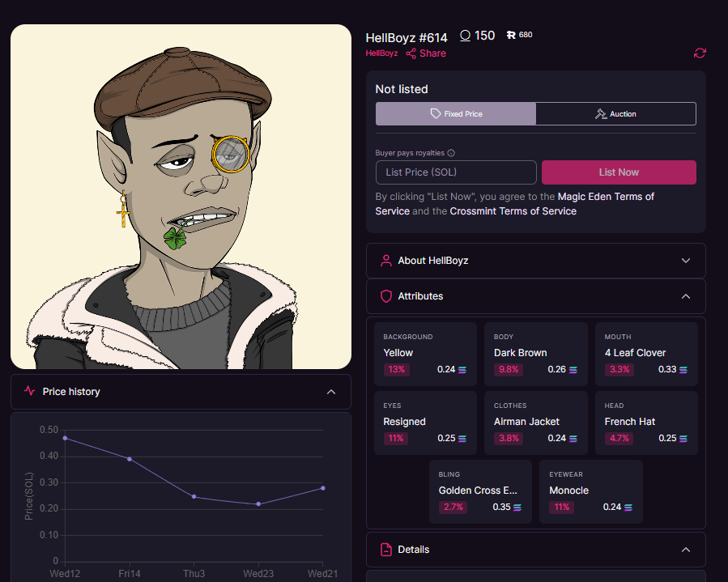This screenshot has height=582, width=728.
Task: Click the Thu3 data point on chart
Action: (194, 497)
